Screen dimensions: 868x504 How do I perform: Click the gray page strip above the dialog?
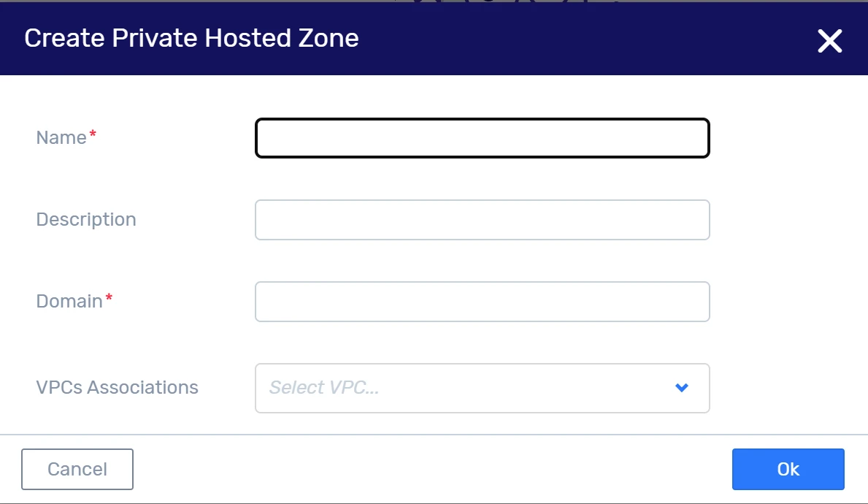point(219,1)
